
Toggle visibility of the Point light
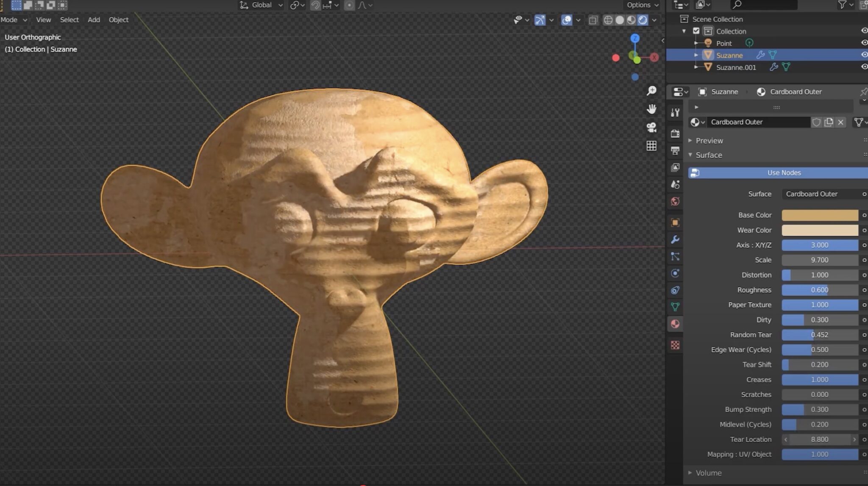click(863, 43)
